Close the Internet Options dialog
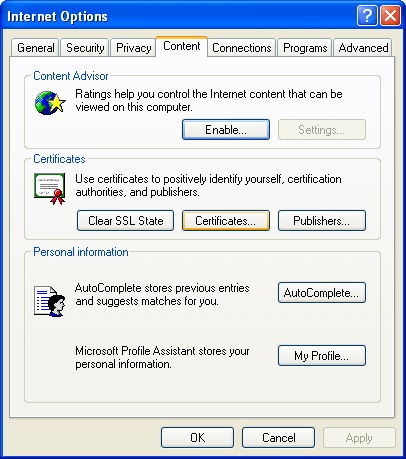Image resolution: width=406 pixels, height=459 pixels. [390, 16]
